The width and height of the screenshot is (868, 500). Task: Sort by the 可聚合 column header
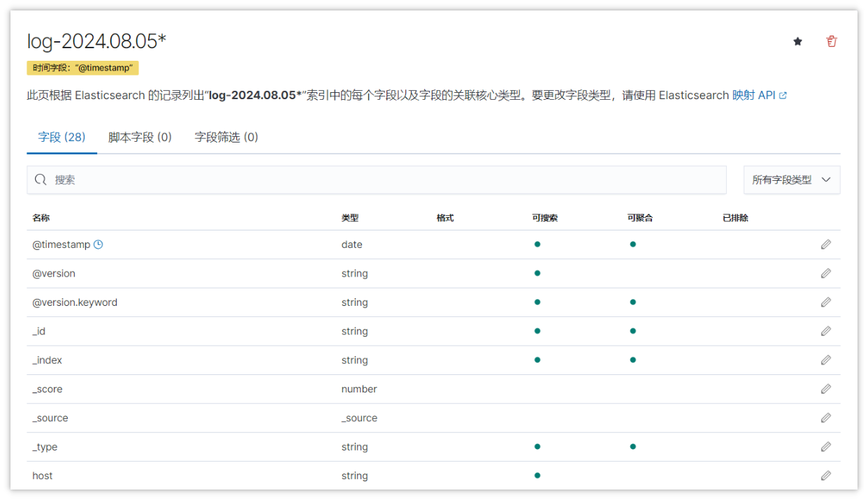pos(640,218)
